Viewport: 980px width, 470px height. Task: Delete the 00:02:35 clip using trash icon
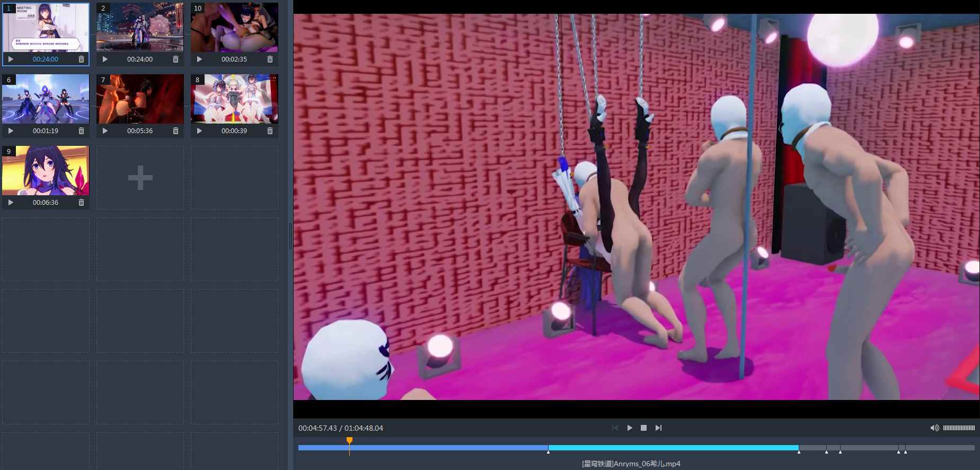click(270, 59)
